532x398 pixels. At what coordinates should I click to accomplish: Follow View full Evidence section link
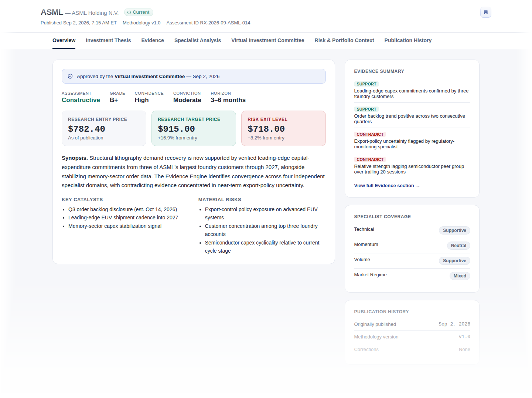(x=387, y=186)
